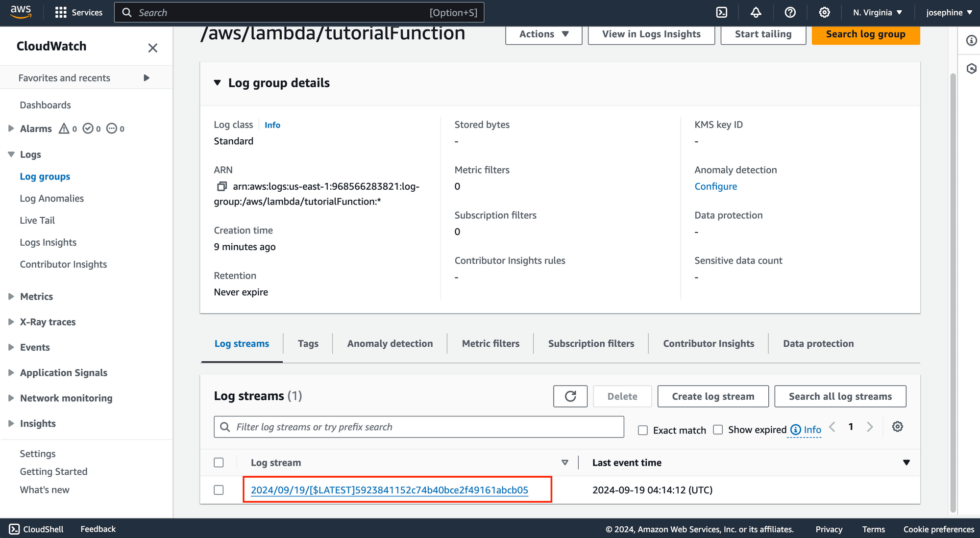980x538 pixels.
Task: Open the notifications bell
Action: [756, 12]
